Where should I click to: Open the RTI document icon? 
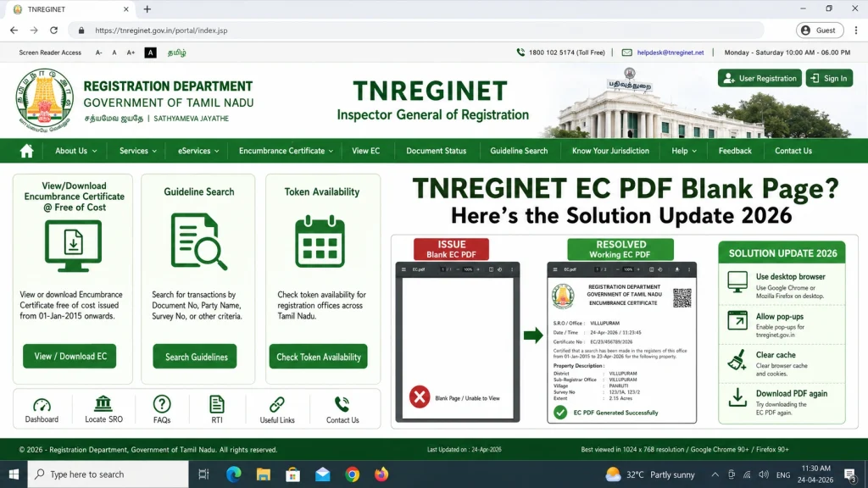[x=217, y=404]
